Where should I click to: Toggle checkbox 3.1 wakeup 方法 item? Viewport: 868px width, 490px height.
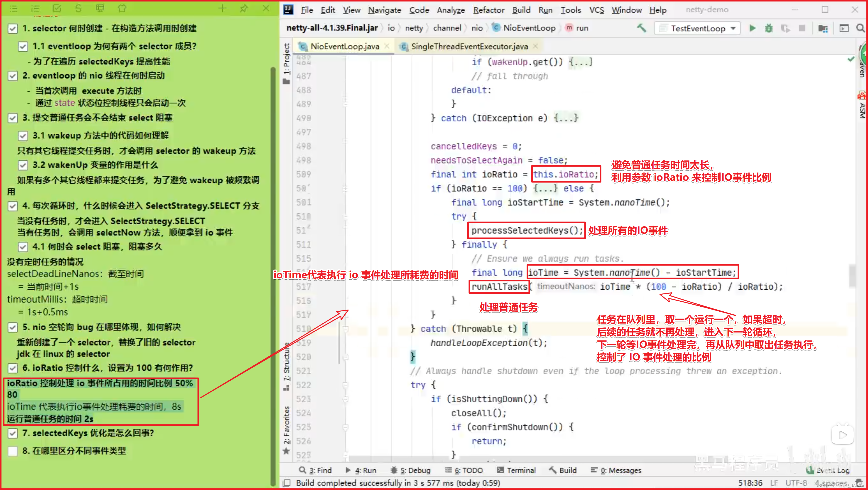click(x=23, y=136)
